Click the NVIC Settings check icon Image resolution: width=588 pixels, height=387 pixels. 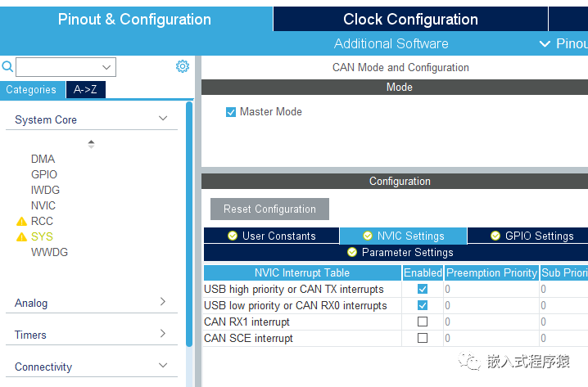coord(368,236)
